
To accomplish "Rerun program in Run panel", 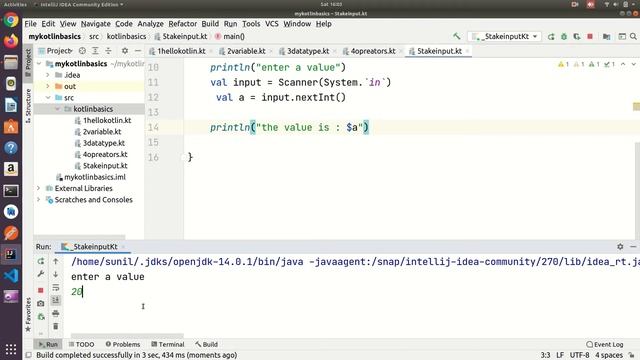I will click(x=41, y=261).
